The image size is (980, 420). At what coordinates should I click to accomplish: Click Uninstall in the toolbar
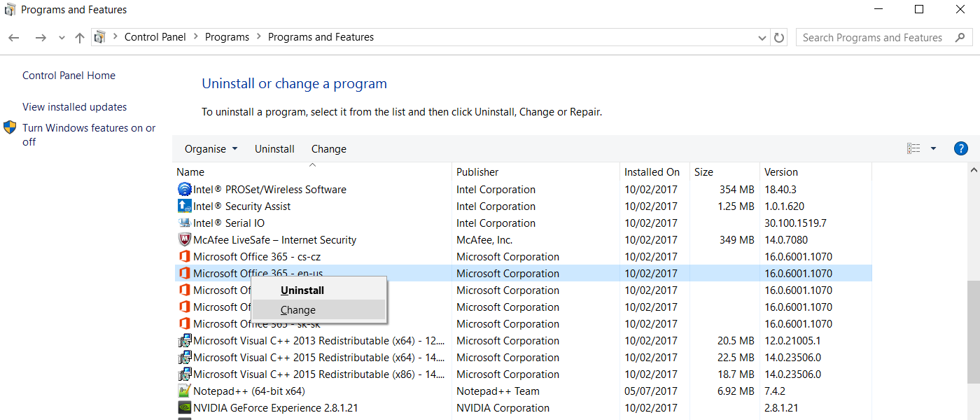click(274, 149)
